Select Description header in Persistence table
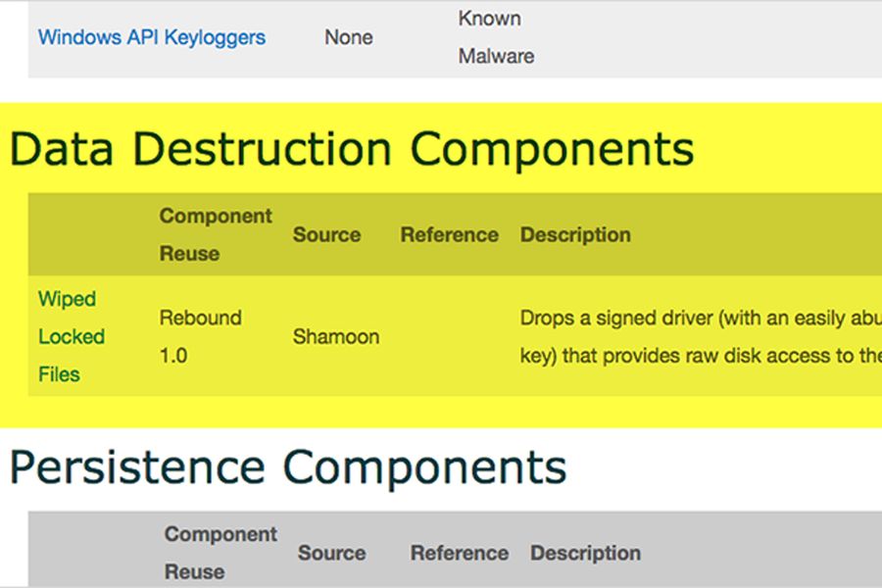This screenshot has width=882, height=588. [x=586, y=553]
